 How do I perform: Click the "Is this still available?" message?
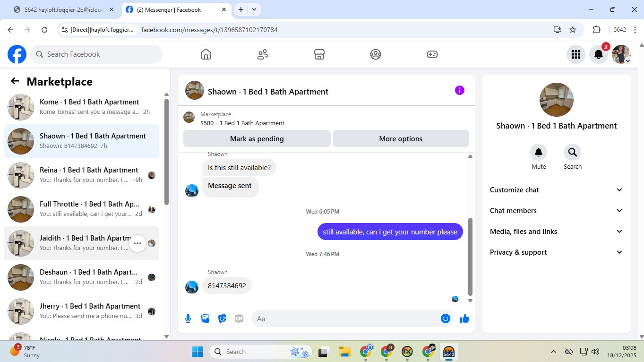[x=239, y=168]
